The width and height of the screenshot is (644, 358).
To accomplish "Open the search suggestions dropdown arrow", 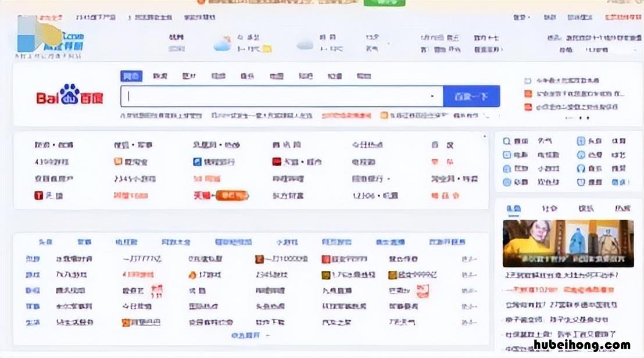I will [432, 96].
